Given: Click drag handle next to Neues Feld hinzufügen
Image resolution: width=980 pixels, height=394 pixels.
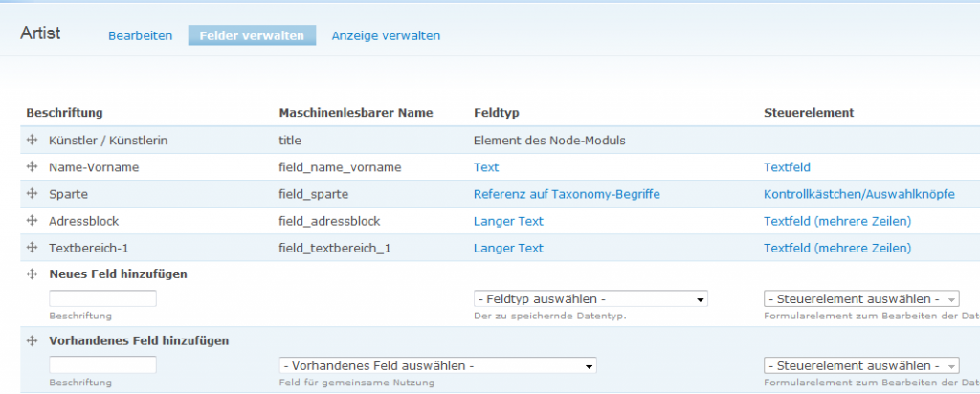Looking at the screenshot, I should pyautogui.click(x=32, y=274).
